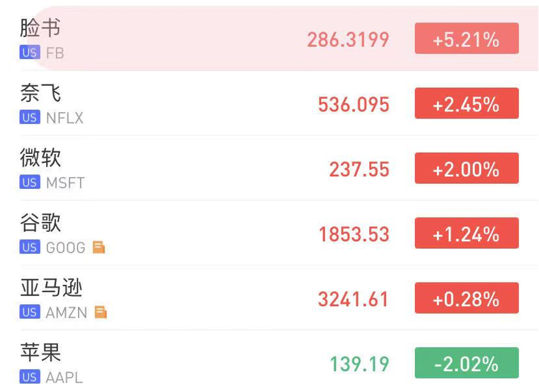The image size is (539, 392).
Task: Click the US market badge beside FB
Action: tap(29, 53)
